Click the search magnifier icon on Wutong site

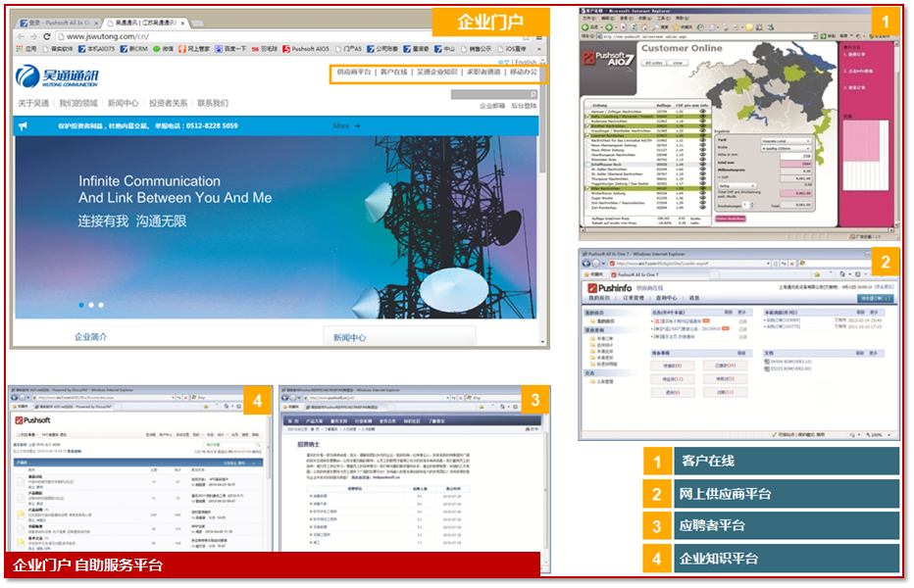533,94
